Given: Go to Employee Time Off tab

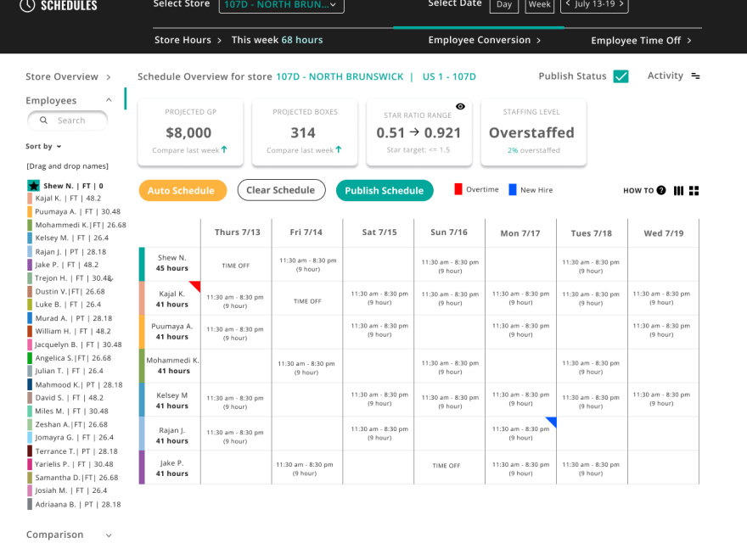Looking at the screenshot, I should tap(641, 40).
